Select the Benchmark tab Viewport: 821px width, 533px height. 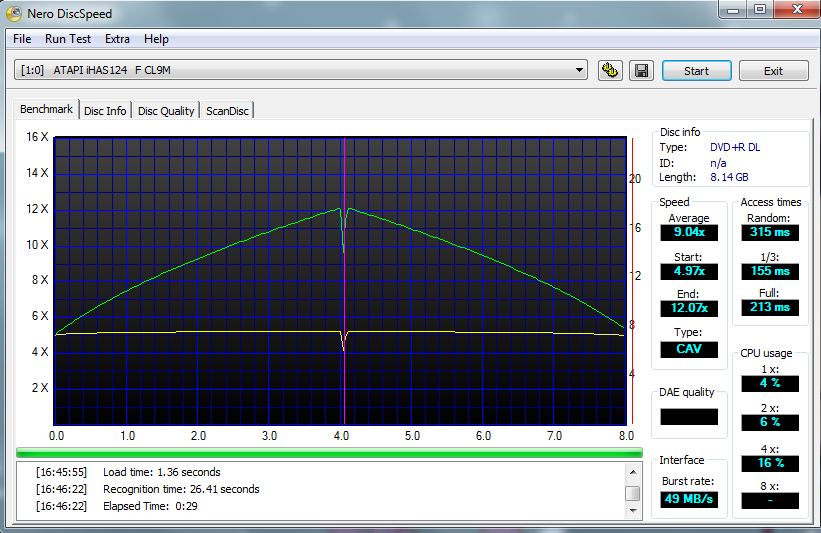point(46,109)
